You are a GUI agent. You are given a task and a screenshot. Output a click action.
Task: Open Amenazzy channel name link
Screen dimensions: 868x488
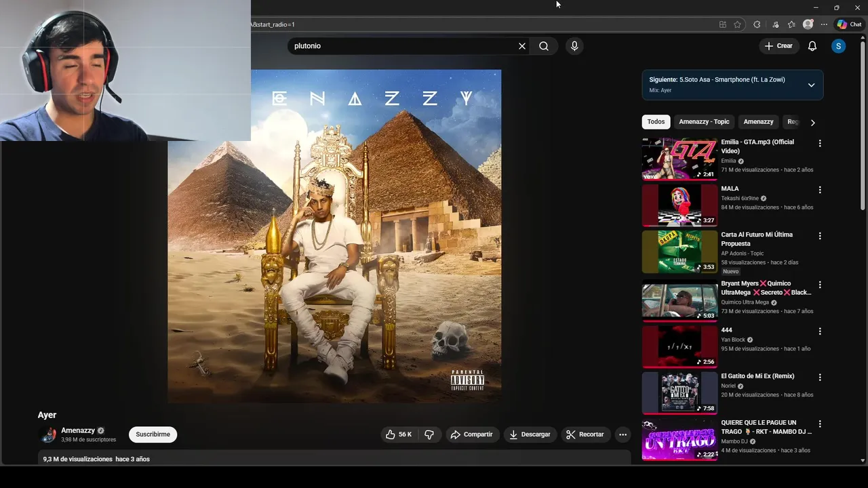[78, 430]
